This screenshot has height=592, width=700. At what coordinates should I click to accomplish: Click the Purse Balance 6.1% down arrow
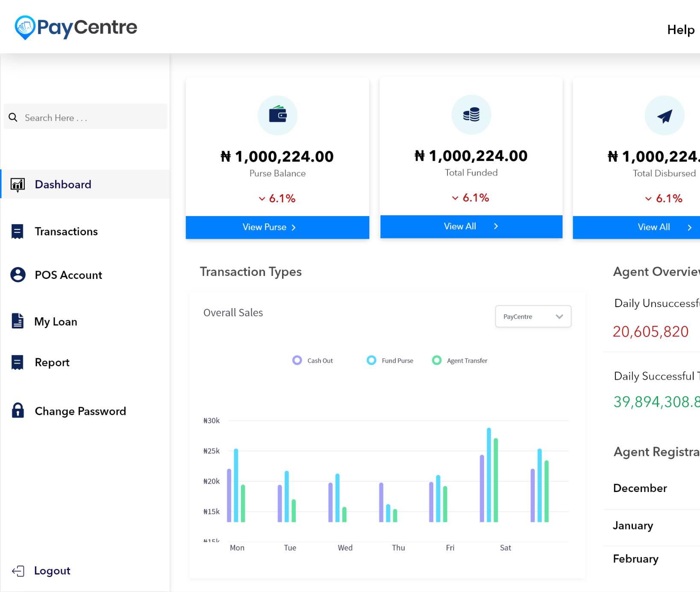coord(262,199)
